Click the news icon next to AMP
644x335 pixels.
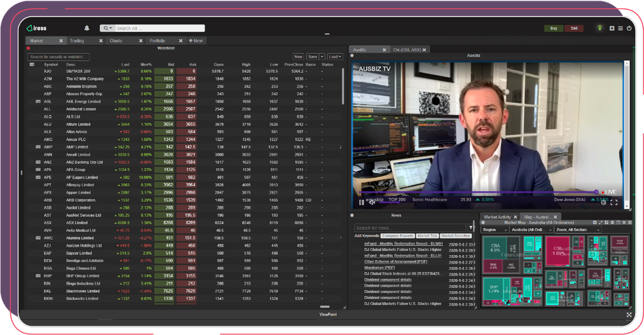38,146
